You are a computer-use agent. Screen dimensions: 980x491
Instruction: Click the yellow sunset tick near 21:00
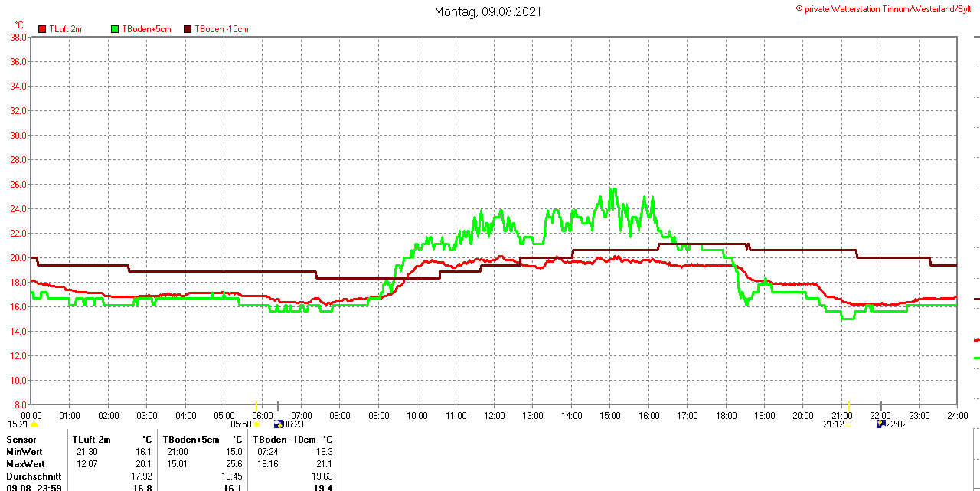tap(849, 407)
